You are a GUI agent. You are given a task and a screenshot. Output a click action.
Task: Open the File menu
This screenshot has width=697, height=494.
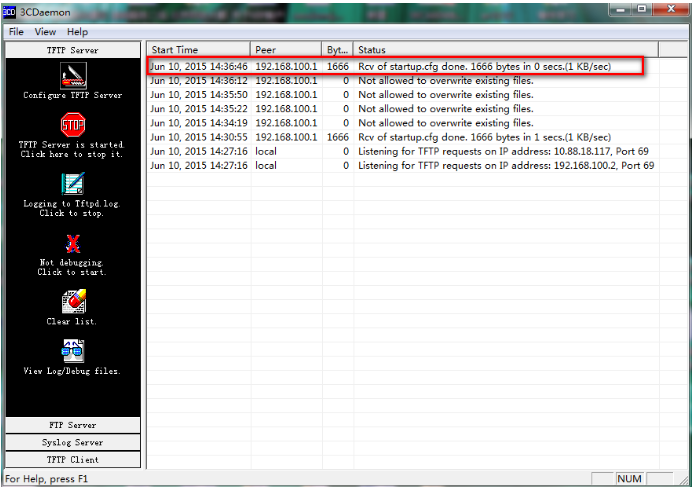pos(16,32)
